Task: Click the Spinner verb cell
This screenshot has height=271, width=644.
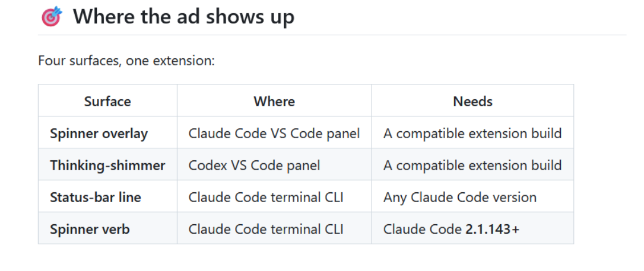Action: click(108, 229)
